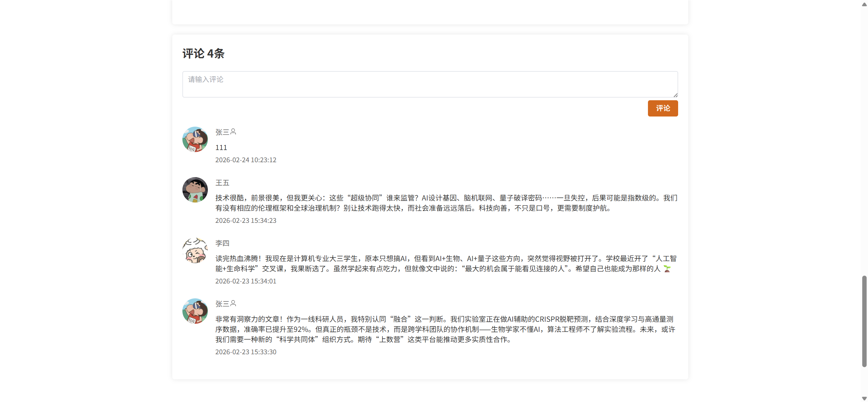Click the seedling emoji in 李四's comment
The image size is (868, 402).
point(667,269)
